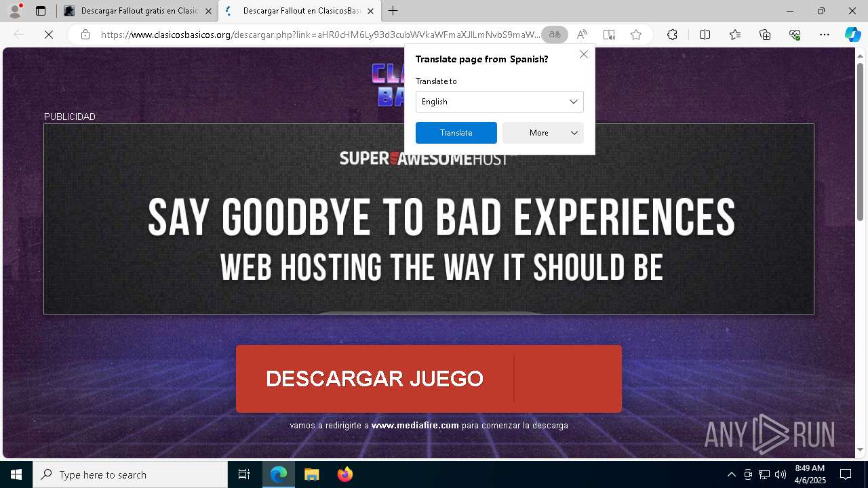This screenshot has width=868, height=488.
Task: Click the PUBLICIDAD label
Action: pos(70,117)
